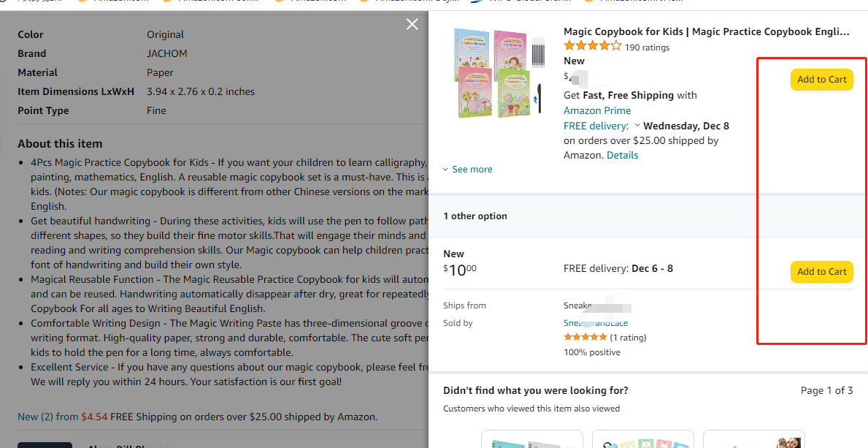Add the $10.00 New offer to cart
Screen dimensions: 868x448
[x=821, y=272]
